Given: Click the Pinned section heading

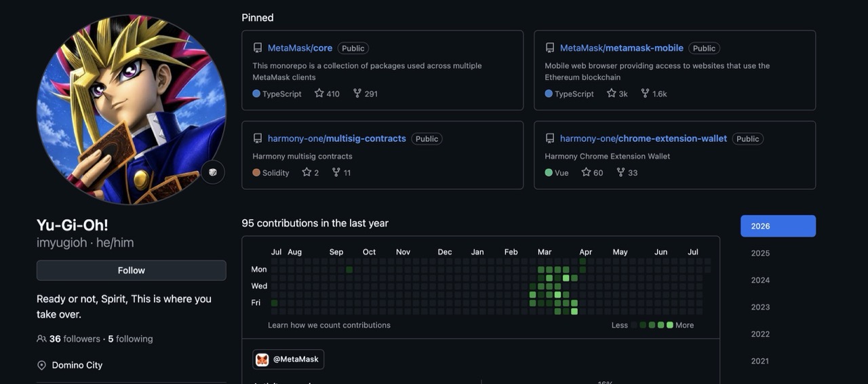Looking at the screenshot, I should [258, 18].
